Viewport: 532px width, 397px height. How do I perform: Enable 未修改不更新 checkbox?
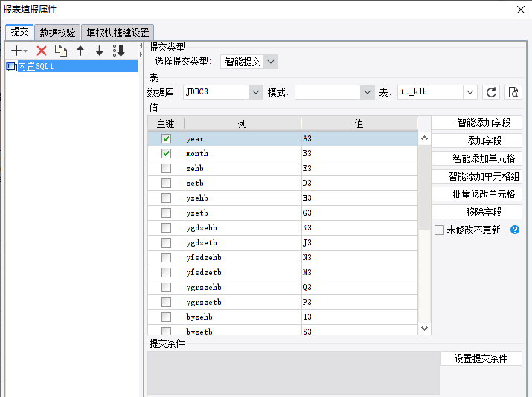440,230
